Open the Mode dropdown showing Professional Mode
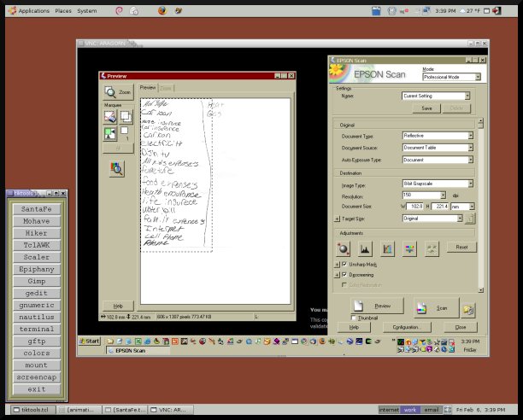This screenshot has height=420, width=523. tap(451, 77)
